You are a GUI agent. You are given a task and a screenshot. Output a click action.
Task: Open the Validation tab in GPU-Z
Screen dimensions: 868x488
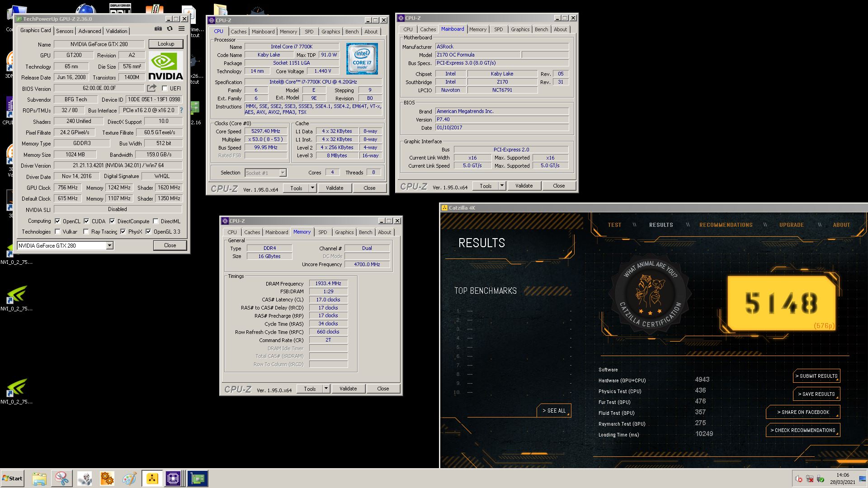(x=117, y=31)
